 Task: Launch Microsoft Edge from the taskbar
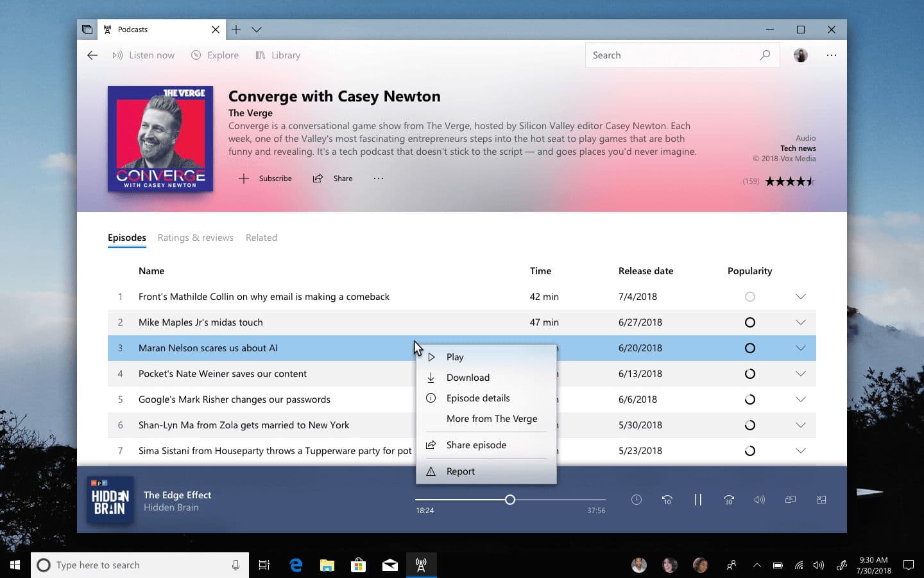pyautogui.click(x=296, y=565)
